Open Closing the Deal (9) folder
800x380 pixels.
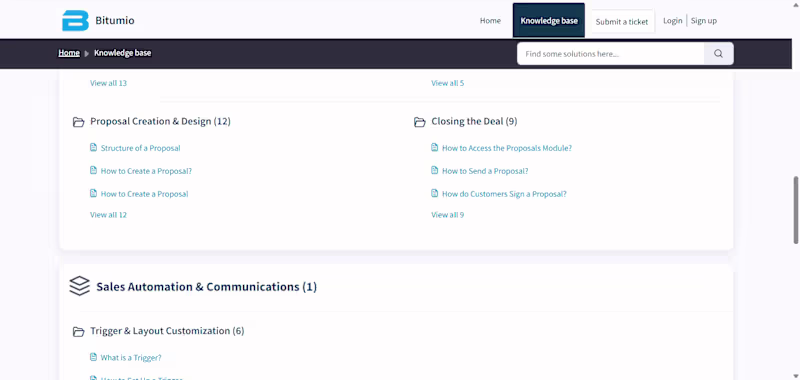(x=474, y=121)
